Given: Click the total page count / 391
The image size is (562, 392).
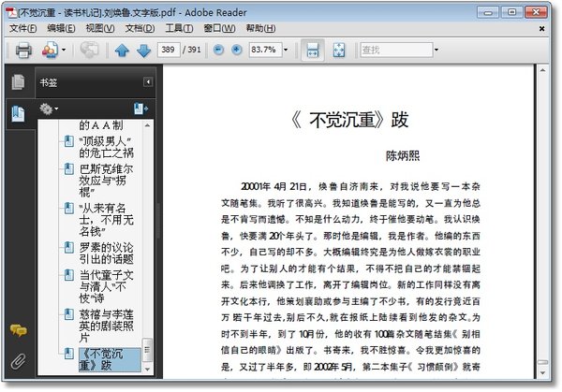Looking at the screenshot, I should coord(191,50).
